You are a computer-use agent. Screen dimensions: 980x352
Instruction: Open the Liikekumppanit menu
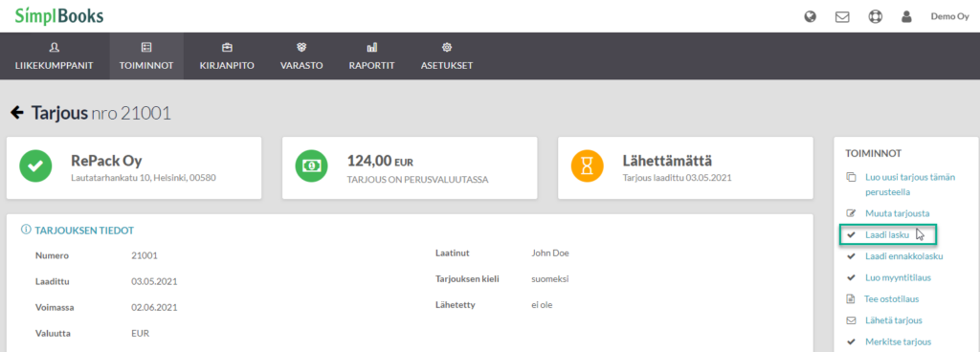click(55, 56)
